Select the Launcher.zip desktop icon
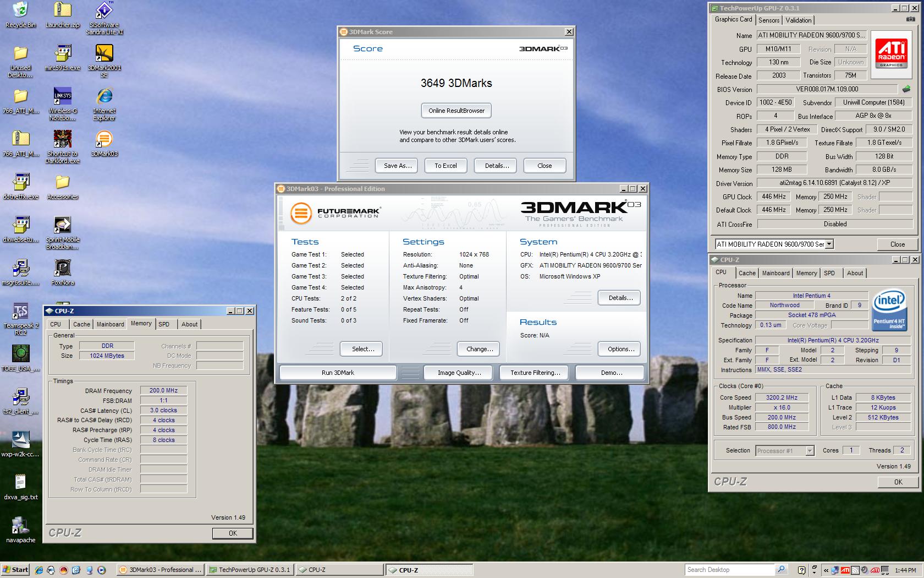924x578 pixels. [62, 15]
